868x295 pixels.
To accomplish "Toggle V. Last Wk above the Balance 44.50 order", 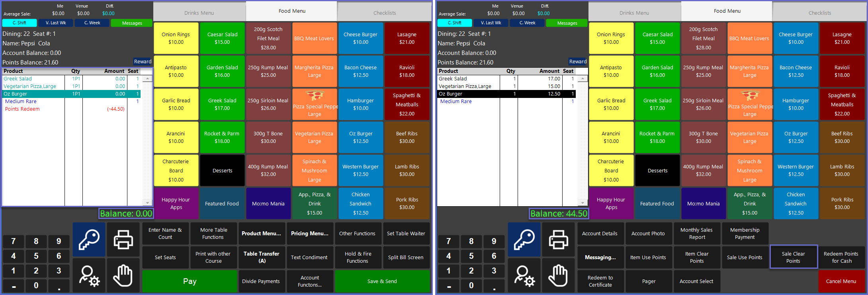I will [x=491, y=23].
